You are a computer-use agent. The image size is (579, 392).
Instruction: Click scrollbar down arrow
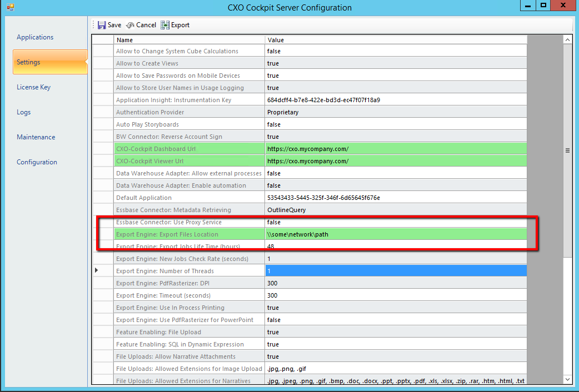point(567,379)
